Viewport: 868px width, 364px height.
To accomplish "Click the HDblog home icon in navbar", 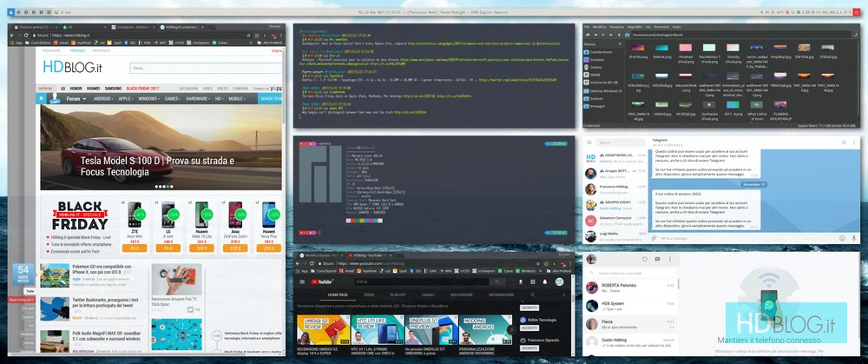I will pyautogui.click(x=42, y=99).
